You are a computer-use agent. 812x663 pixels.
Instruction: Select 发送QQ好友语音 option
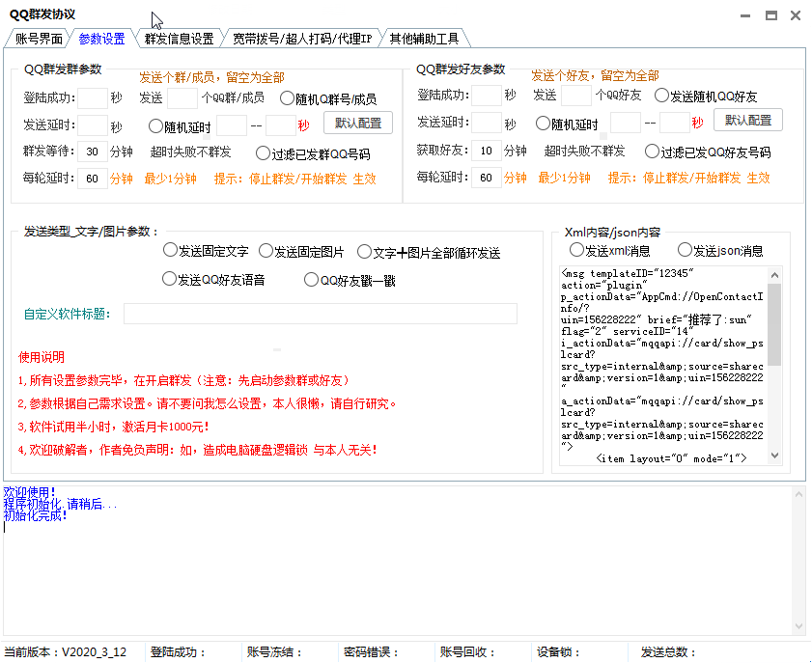[x=213, y=280]
